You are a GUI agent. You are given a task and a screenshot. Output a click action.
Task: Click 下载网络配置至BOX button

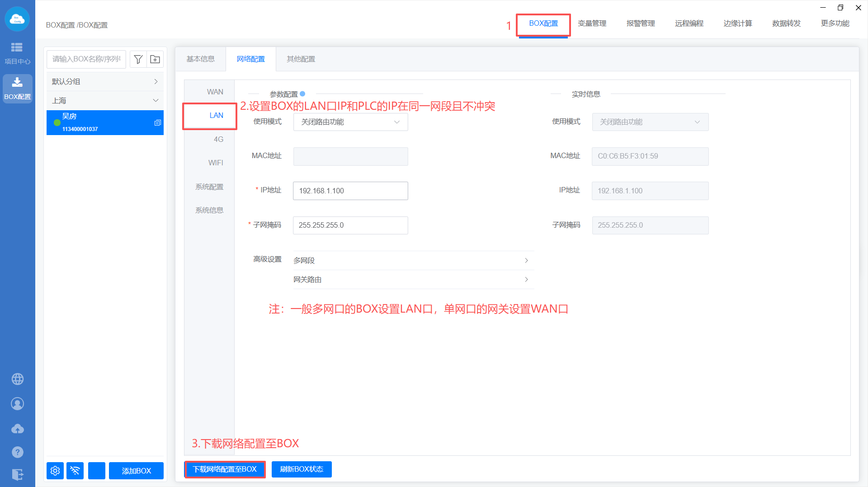(x=225, y=469)
